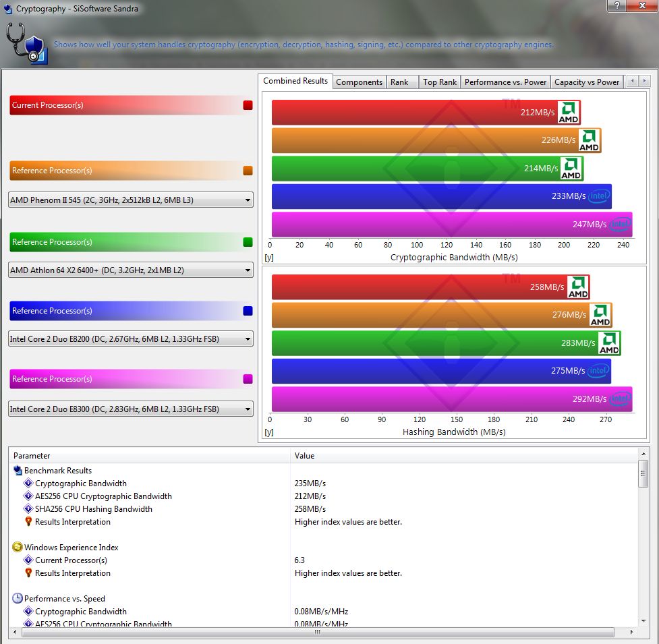The height and width of the screenshot is (644, 659).
Task: Click the green Reference Processor color swatch
Action: pos(248,242)
